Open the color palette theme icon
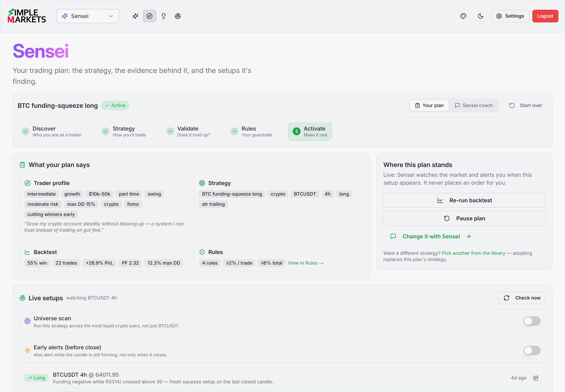 pos(463,16)
